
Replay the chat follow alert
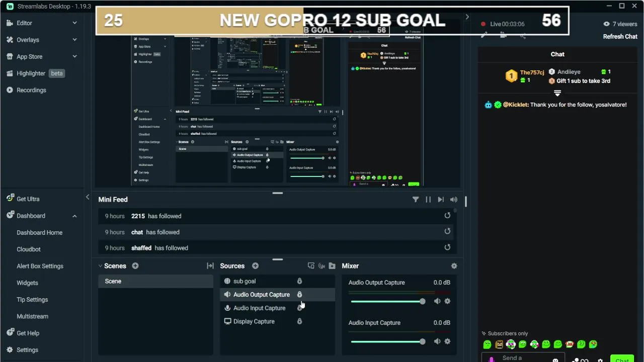click(447, 231)
